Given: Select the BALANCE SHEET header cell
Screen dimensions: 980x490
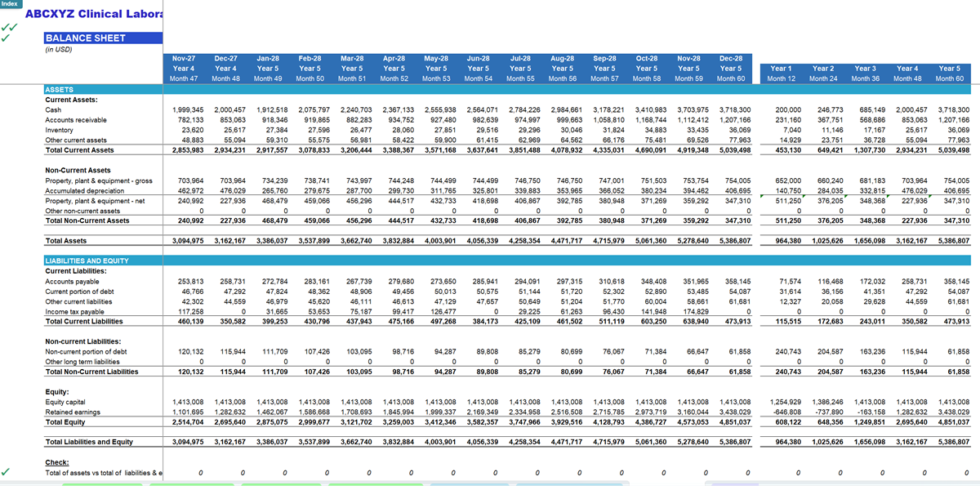Looking at the screenshot, I should 104,38.
